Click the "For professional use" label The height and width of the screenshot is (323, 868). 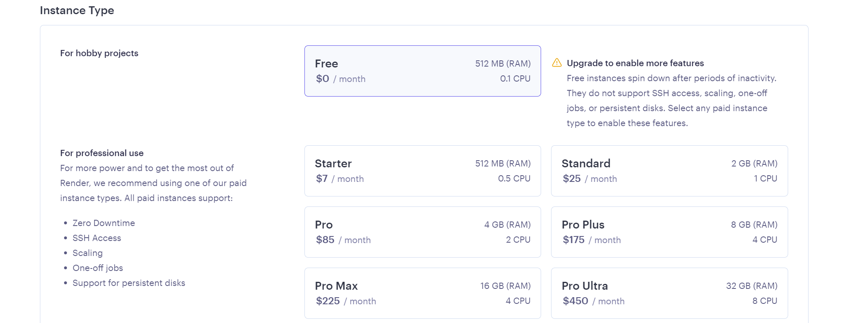point(102,153)
